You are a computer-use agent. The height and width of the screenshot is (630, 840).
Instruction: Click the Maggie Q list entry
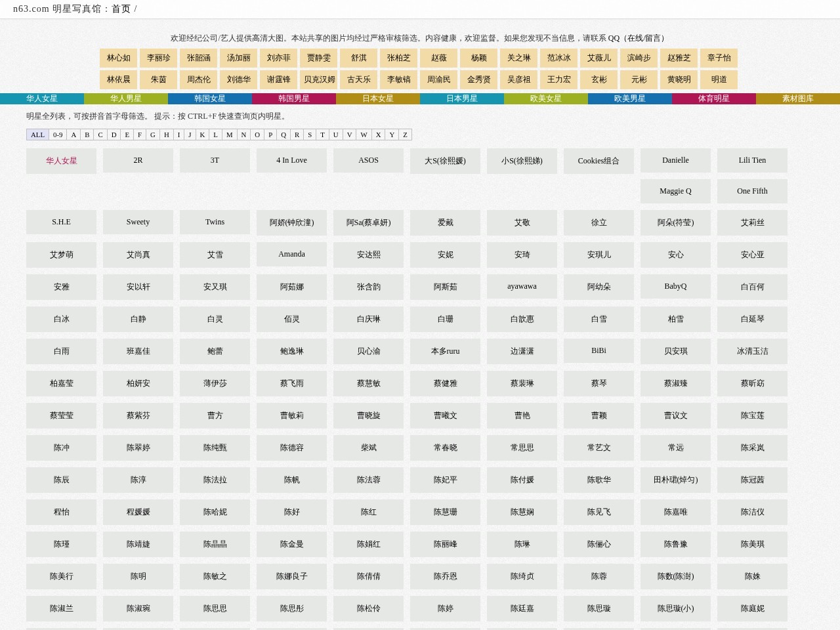tap(675, 191)
